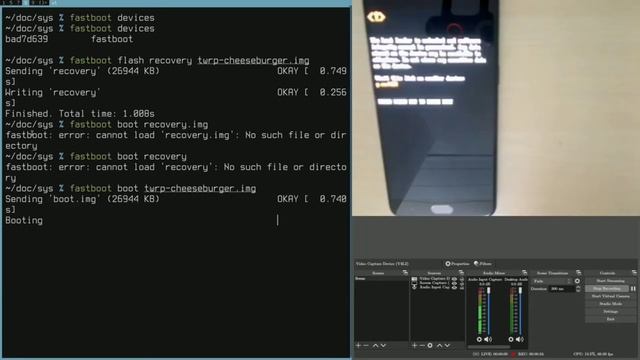Add a new source with the plus icon

pyautogui.click(x=414, y=346)
